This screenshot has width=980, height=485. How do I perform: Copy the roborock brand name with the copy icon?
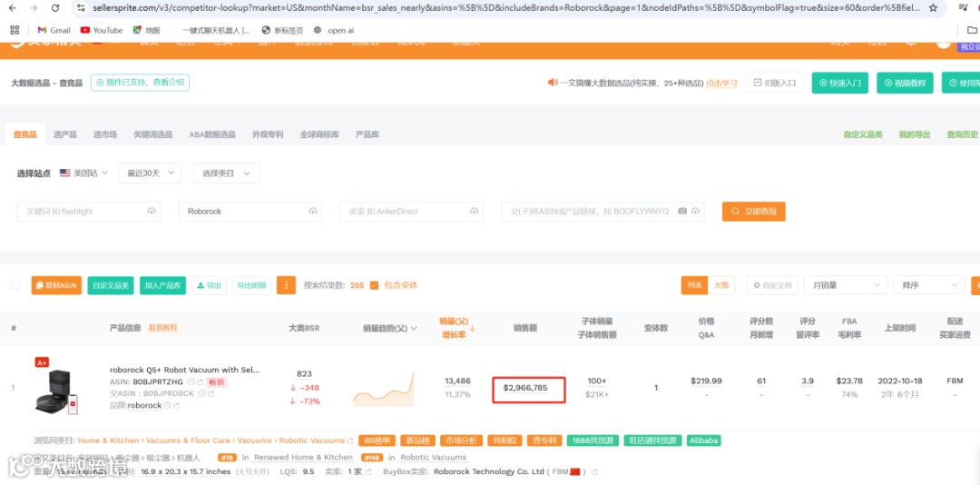tap(168, 405)
